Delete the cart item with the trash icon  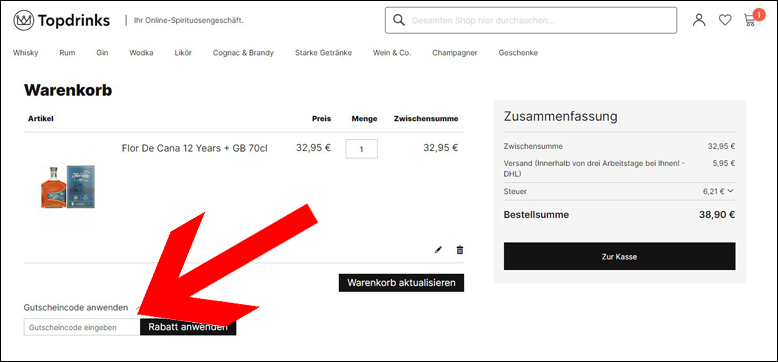(460, 250)
